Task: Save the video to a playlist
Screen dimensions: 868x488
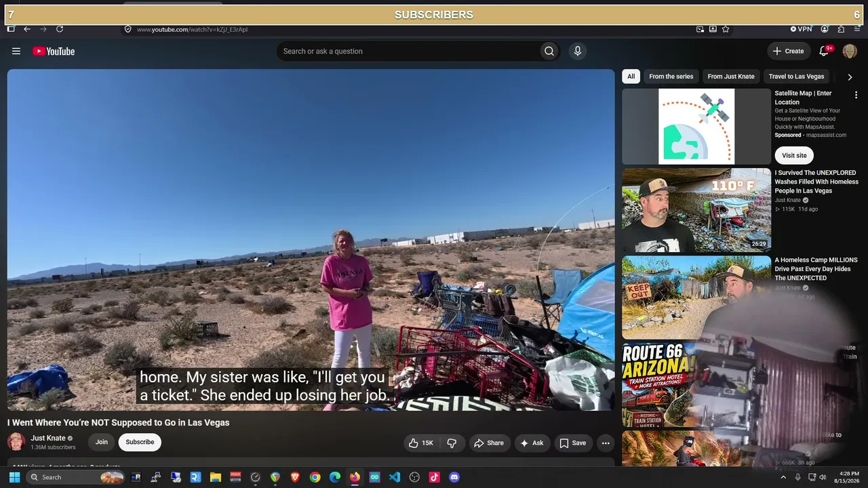Action: tap(572, 443)
